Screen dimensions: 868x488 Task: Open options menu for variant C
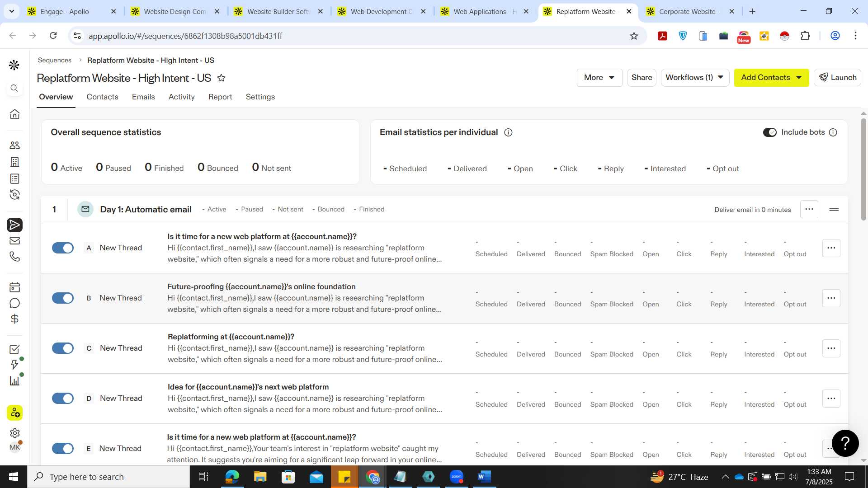click(831, 348)
